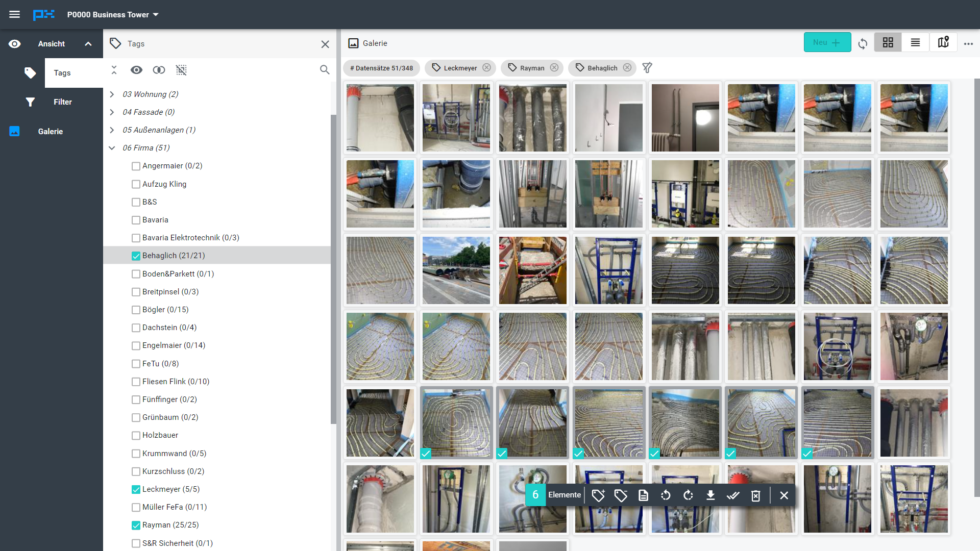Image resolution: width=980 pixels, height=551 pixels.
Task: Check the Angermaier (0/2) checkbox
Action: [x=136, y=166]
